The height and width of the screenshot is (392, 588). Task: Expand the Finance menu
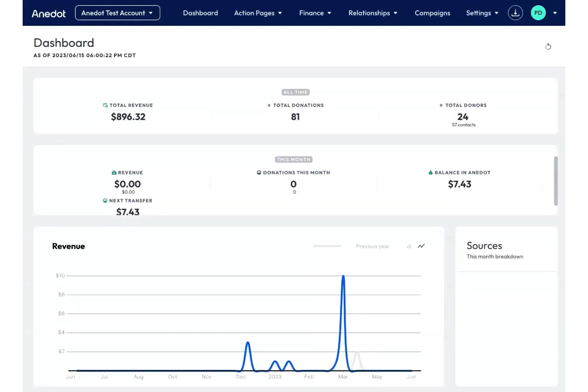[x=315, y=13]
